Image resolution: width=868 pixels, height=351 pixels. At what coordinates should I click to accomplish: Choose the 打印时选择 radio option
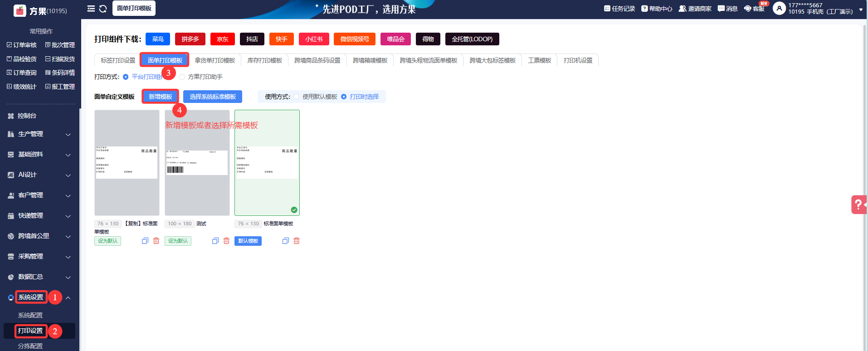(344, 97)
